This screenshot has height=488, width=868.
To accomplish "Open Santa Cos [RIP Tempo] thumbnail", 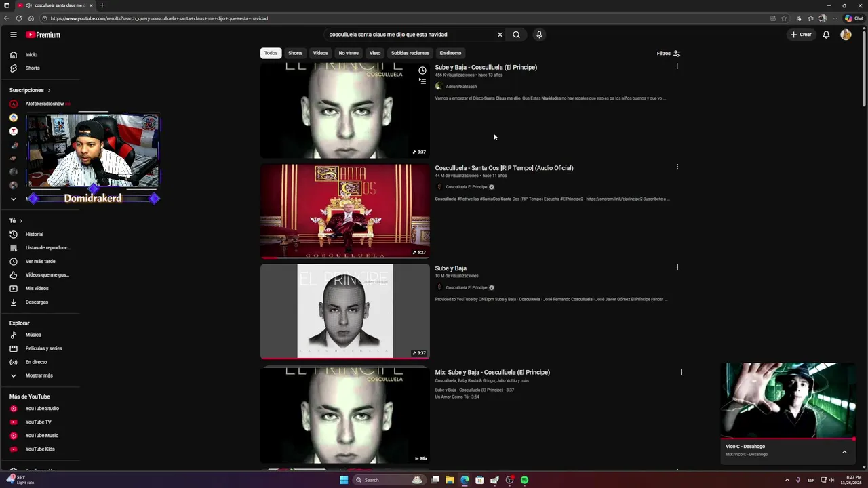I will pos(345,211).
